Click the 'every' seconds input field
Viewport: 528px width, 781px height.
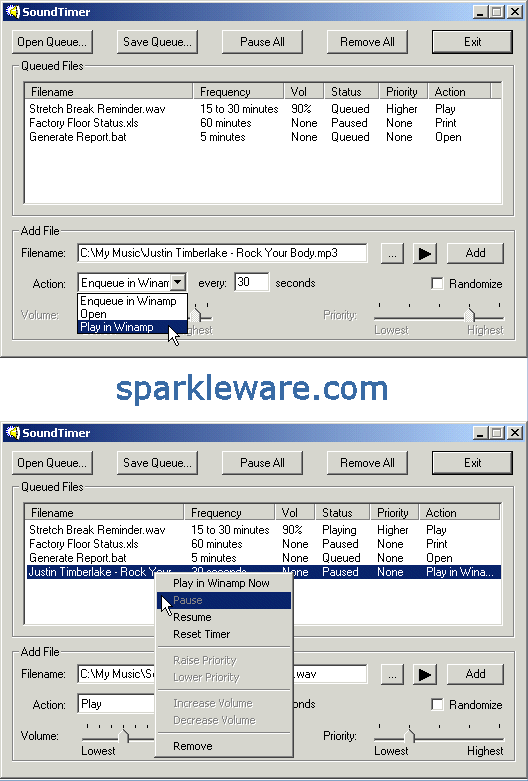pyautogui.click(x=252, y=282)
